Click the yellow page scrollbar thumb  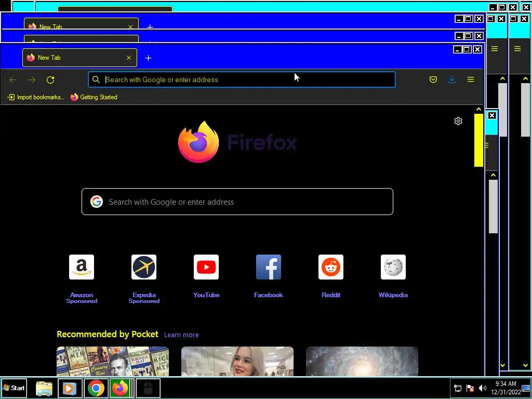478,140
